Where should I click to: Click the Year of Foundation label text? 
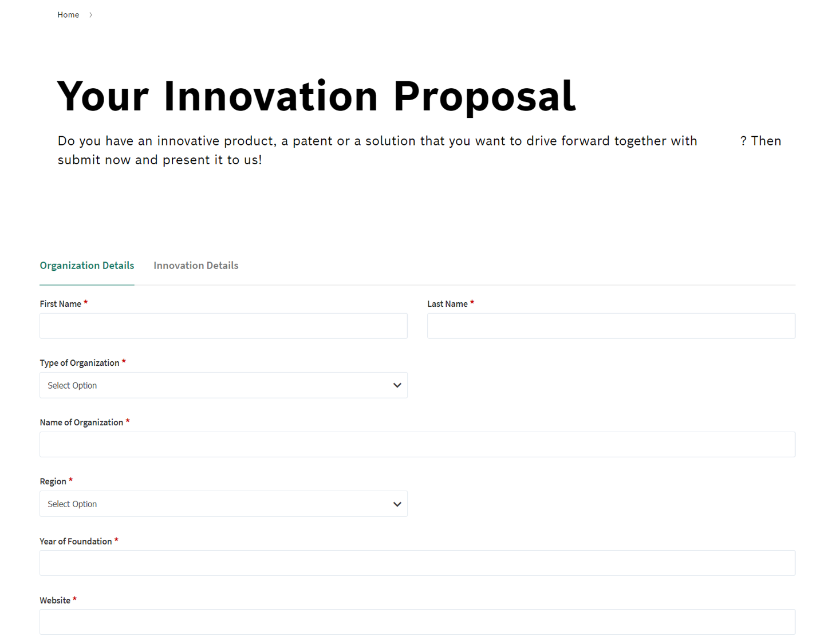[x=76, y=542]
